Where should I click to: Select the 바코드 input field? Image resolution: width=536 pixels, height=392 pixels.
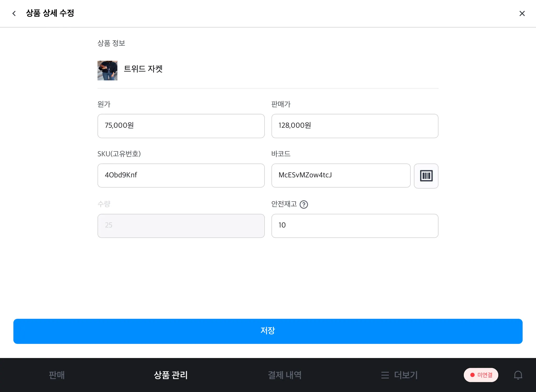[x=340, y=176]
